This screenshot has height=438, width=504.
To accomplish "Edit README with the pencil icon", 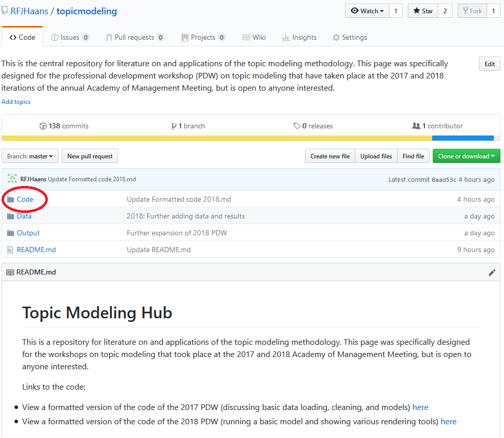I will 492,272.
